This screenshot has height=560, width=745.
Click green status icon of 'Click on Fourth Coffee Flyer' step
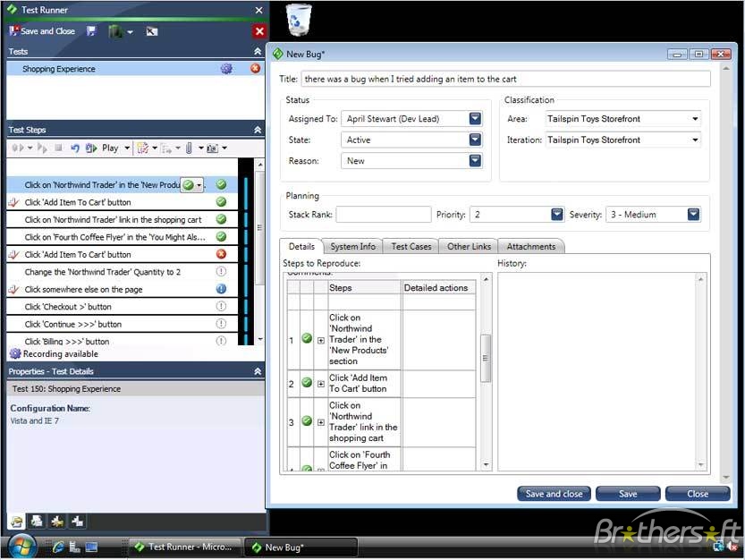[x=221, y=237]
